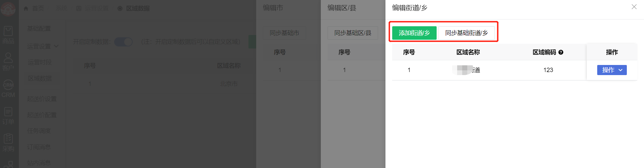Open the 商品 sidebar icon

[x=8, y=35]
